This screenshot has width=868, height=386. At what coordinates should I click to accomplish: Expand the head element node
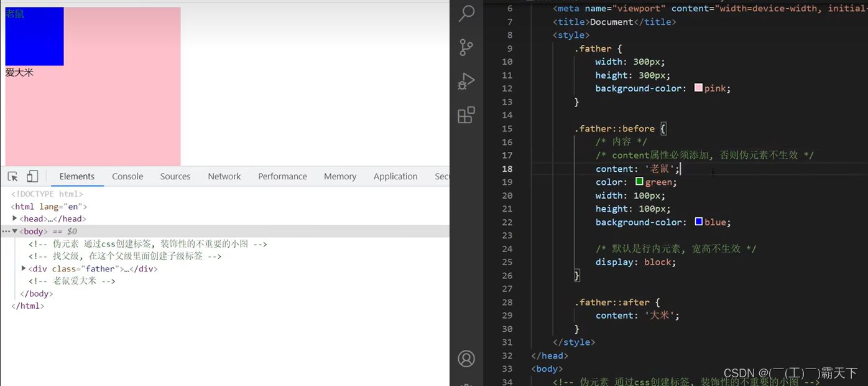pos(15,219)
